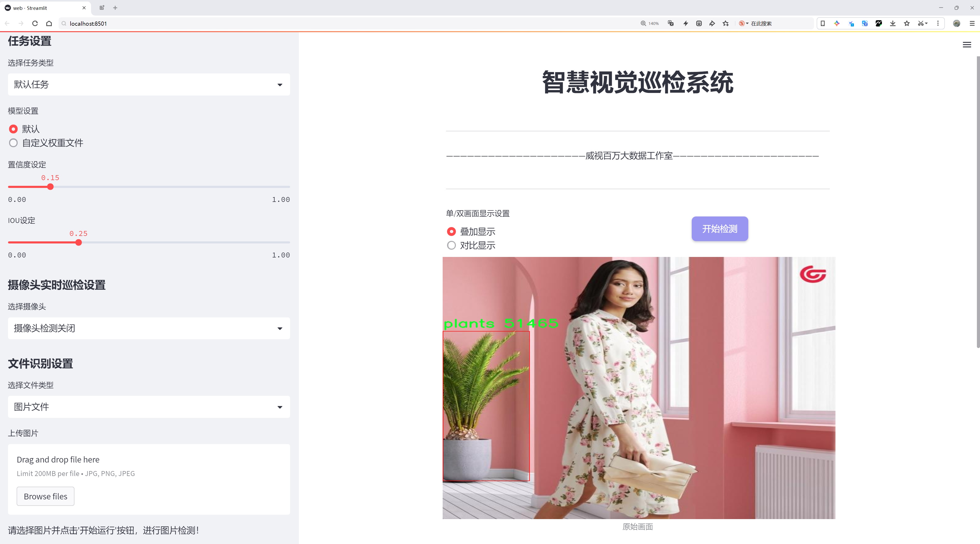Expand the 选择任务类型 dropdown
Screen dimensions: 980x544
[x=149, y=84]
